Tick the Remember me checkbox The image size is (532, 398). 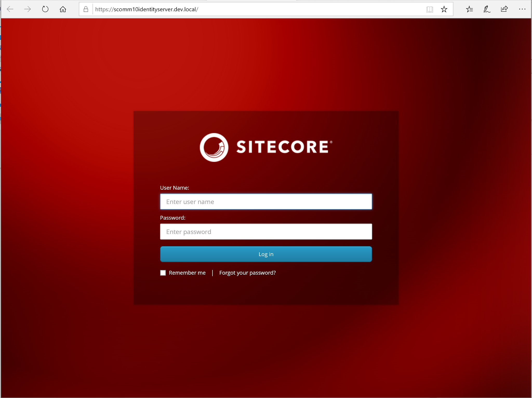tap(163, 273)
